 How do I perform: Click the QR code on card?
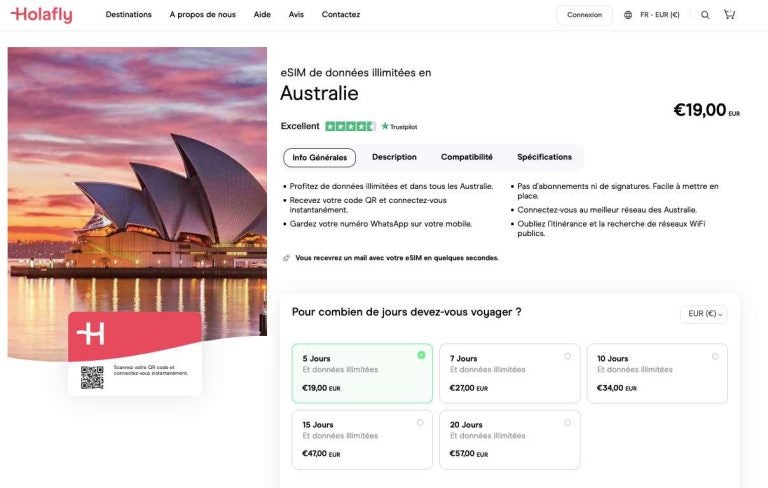point(92,377)
